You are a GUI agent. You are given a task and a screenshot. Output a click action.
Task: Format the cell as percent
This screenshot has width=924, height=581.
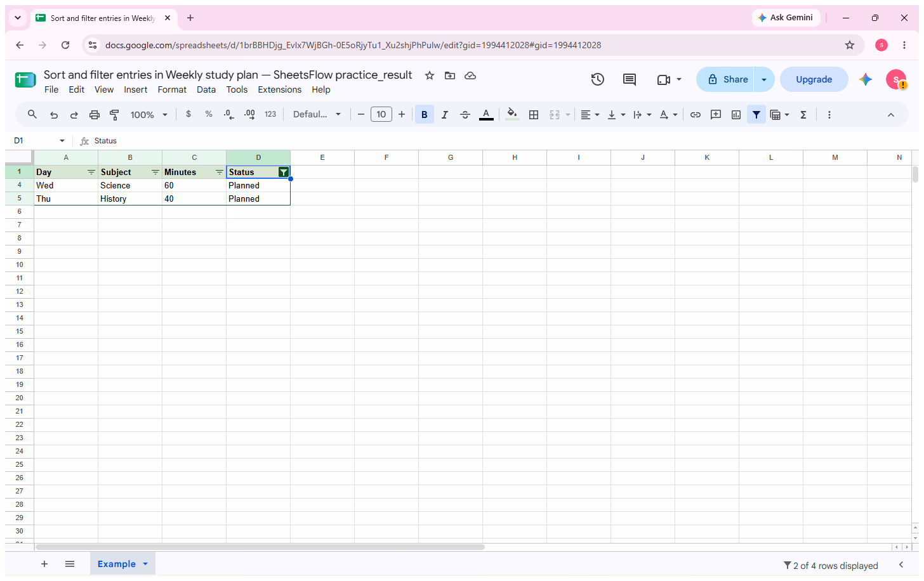[x=209, y=114]
